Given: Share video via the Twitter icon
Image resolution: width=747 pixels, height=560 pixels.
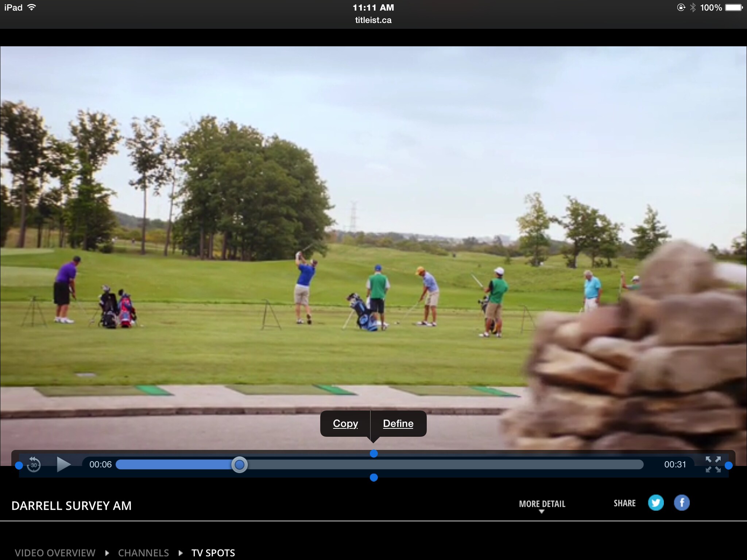Looking at the screenshot, I should tap(655, 503).
